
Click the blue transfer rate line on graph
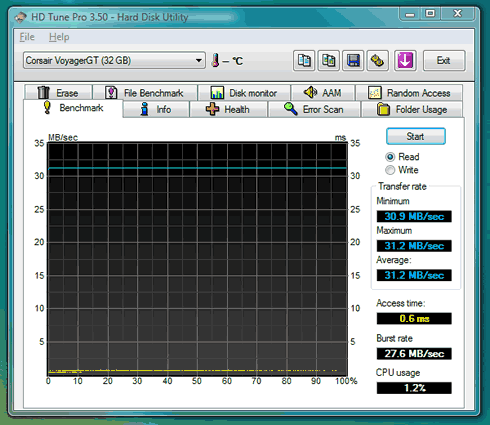tap(197, 168)
